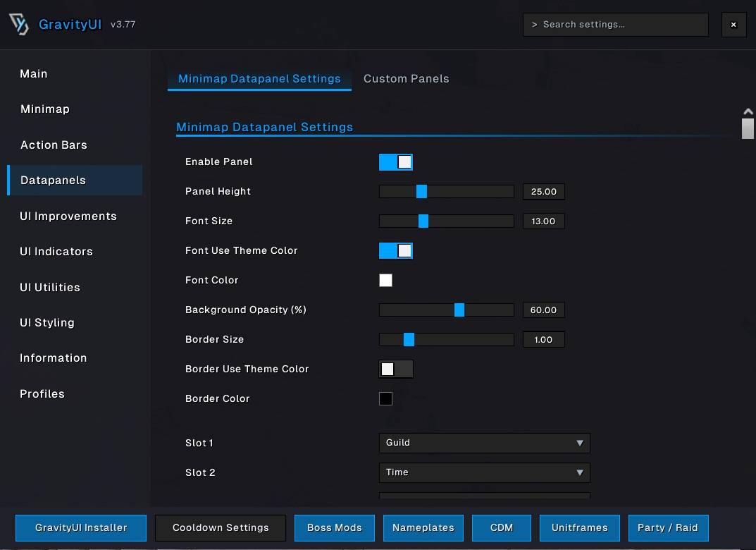Viewport: 756px width, 550px height.
Task: Open the Information section
Action: 53,358
